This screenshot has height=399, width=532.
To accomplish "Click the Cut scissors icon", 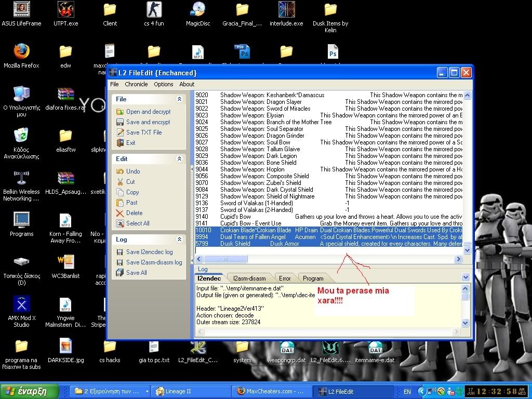I will (x=120, y=182).
